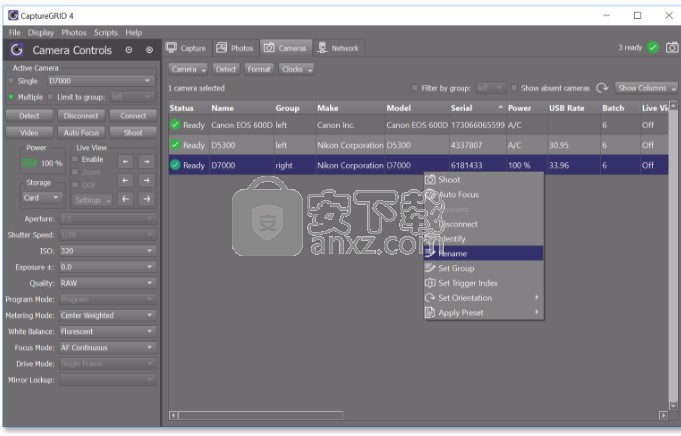The width and height of the screenshot is (681, 436).
Task: Click the green ready icon for D7000 row
Action: [x=175, y=165]
